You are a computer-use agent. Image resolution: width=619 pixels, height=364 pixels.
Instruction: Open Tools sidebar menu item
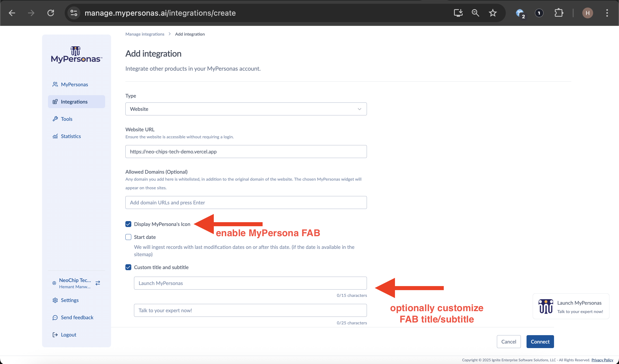tap(77, 119)
